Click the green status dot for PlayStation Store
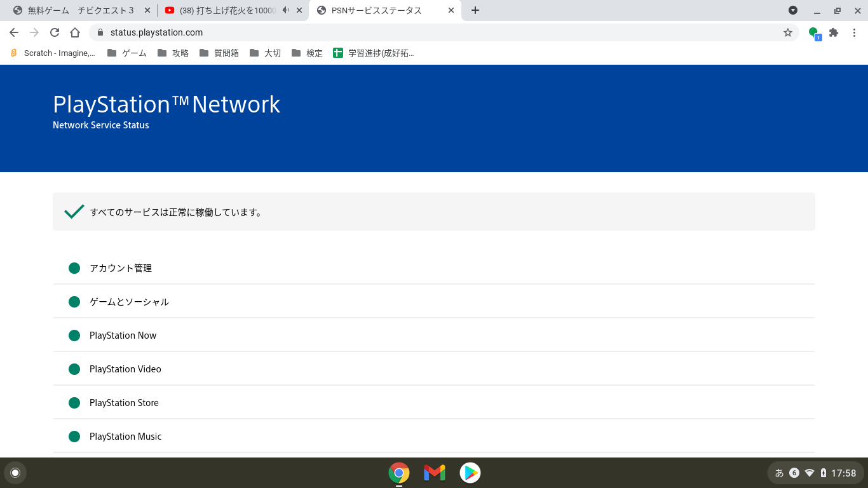This screenshot has height=488, width=868. tap(74, 403)
